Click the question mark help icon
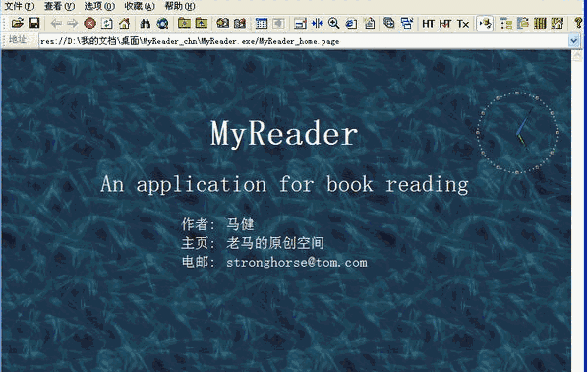The height and width of the screenshot is (372, 588). pyautogui.click(x=578, y=24)
